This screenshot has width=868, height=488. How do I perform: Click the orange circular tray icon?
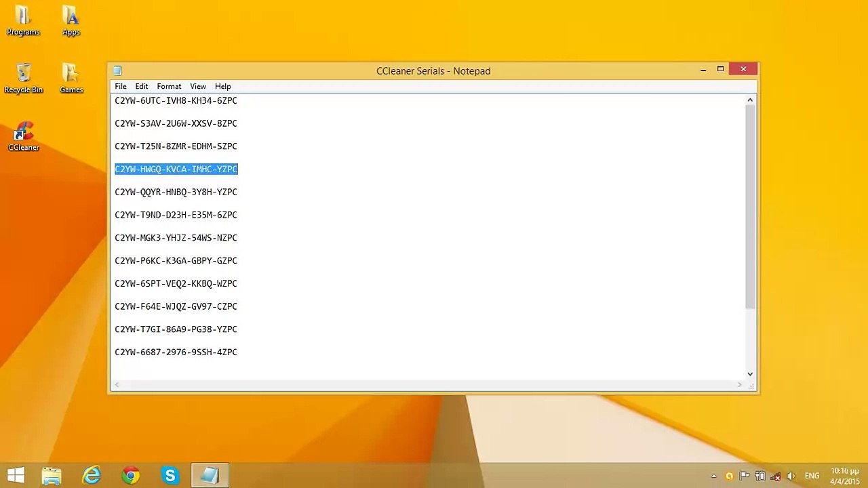729,476
